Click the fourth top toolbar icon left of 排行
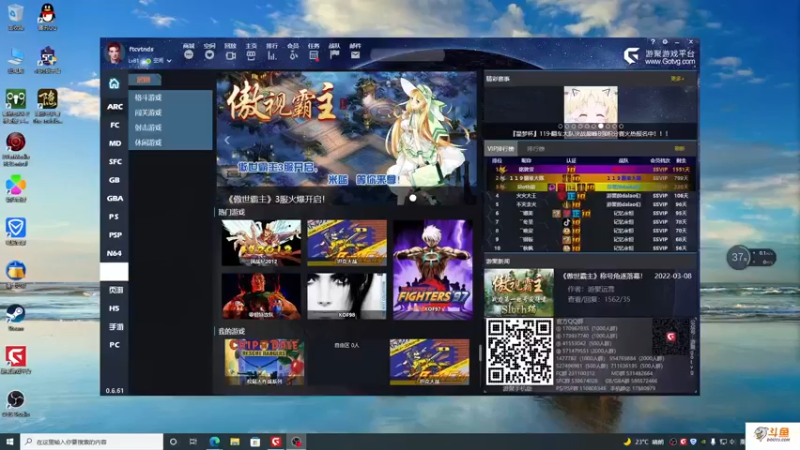800x450 pixels. (x=251, y=55)
